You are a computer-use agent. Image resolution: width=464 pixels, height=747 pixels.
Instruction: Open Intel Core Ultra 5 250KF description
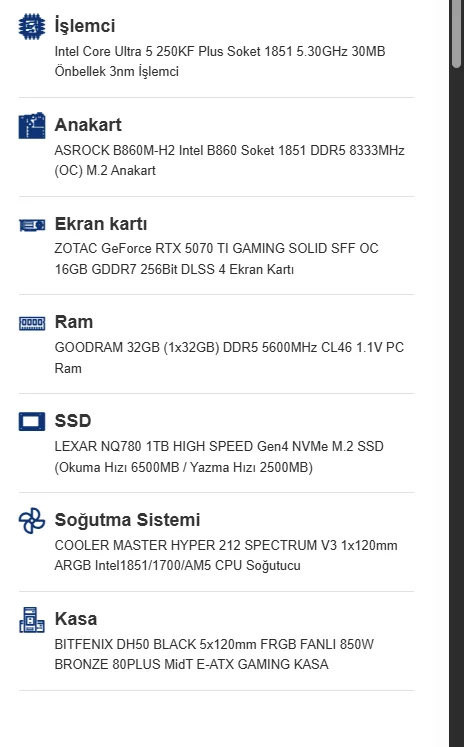(x=220, y=61)
